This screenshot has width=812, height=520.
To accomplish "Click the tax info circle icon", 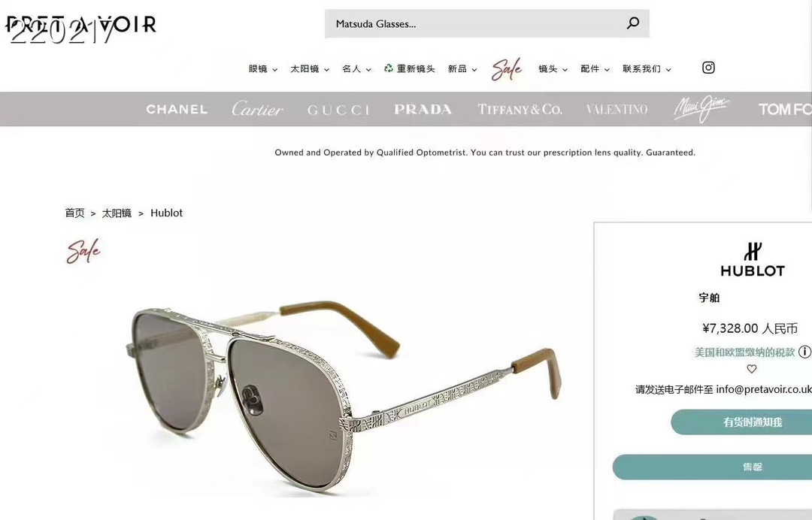I will click(804, 352).
